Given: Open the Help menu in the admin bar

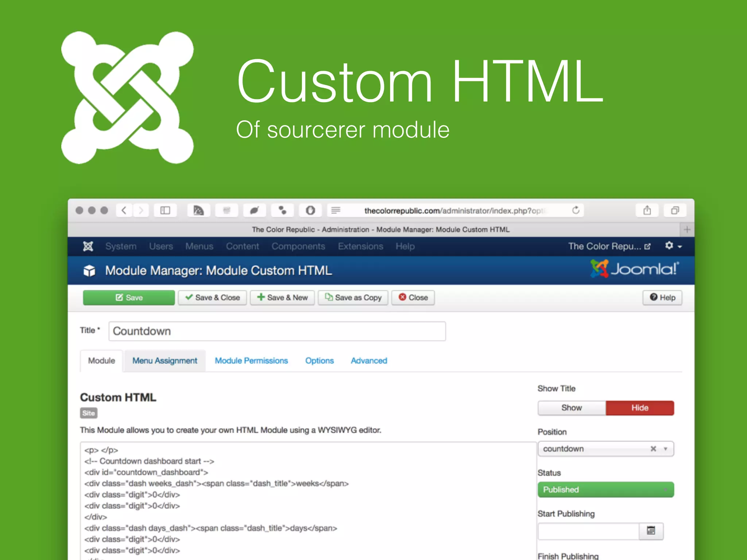Looking at the screenshot, I should tap(405, 246).
